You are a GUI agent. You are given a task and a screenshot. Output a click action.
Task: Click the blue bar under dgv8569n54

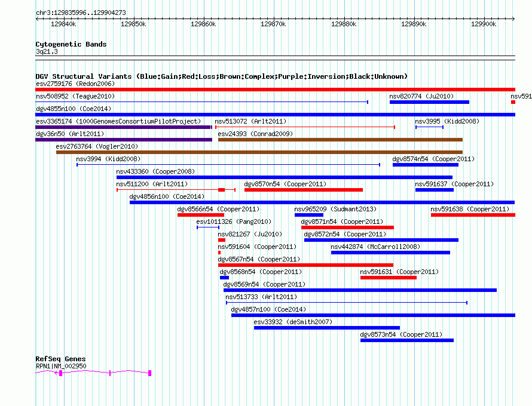coord(360,290)
